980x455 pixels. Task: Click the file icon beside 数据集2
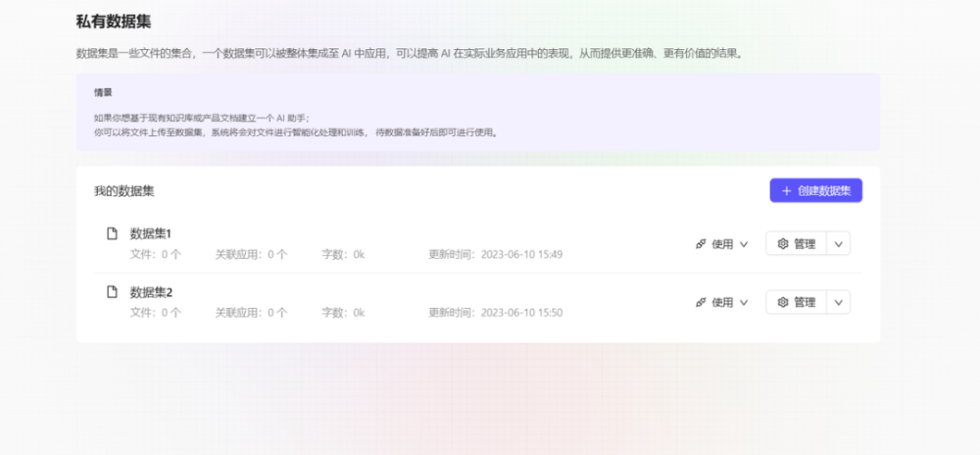112,292
